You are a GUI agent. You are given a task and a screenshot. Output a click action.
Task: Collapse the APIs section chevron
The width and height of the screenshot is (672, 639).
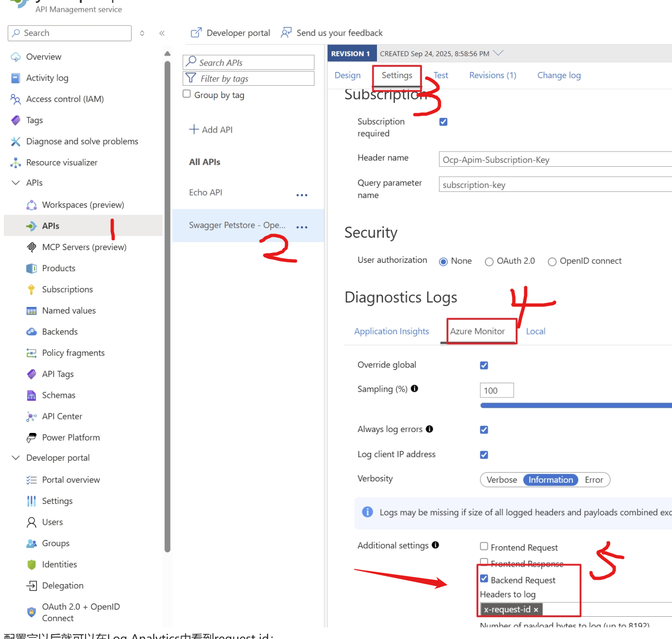click(16, 183)
